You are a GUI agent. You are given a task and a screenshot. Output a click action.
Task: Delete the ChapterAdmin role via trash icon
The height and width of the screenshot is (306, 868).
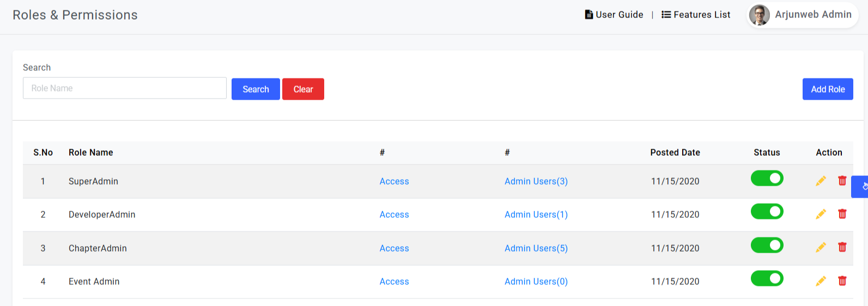[x=842, y=247]
